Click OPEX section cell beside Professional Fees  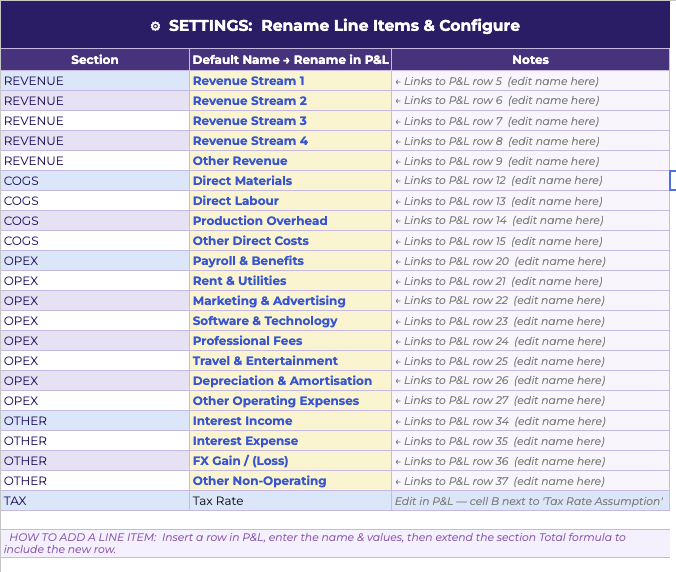coord(95,341)
